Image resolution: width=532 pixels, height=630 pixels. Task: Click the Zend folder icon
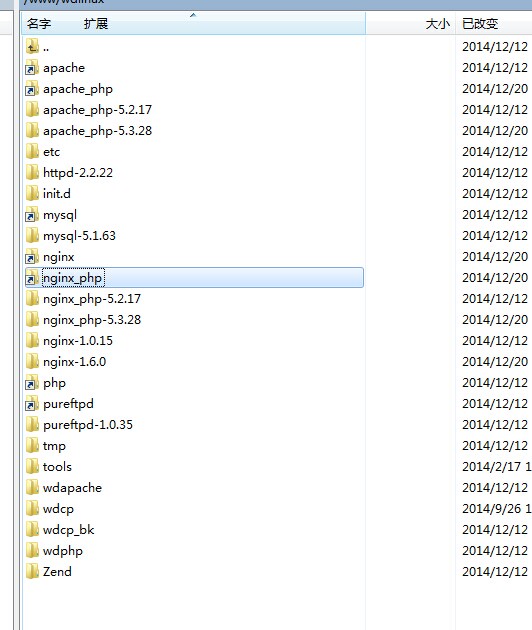[32, 571]
